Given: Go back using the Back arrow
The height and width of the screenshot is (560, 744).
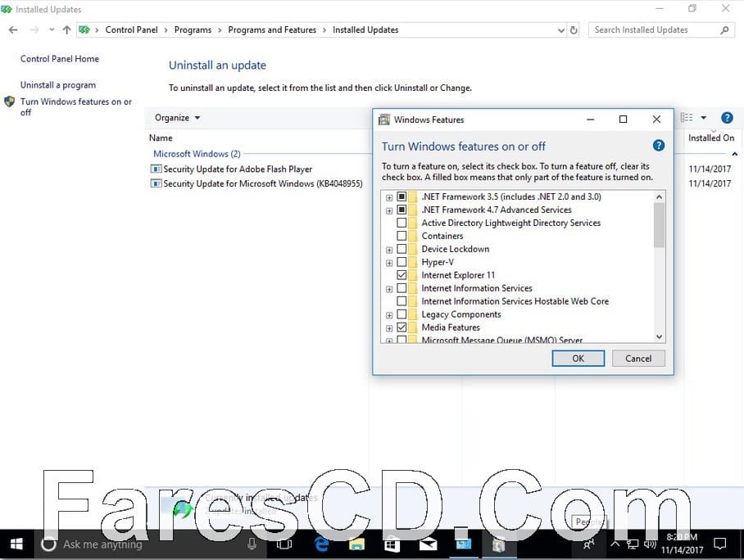Looking at the screenshot, I should (x=13, y=29).
